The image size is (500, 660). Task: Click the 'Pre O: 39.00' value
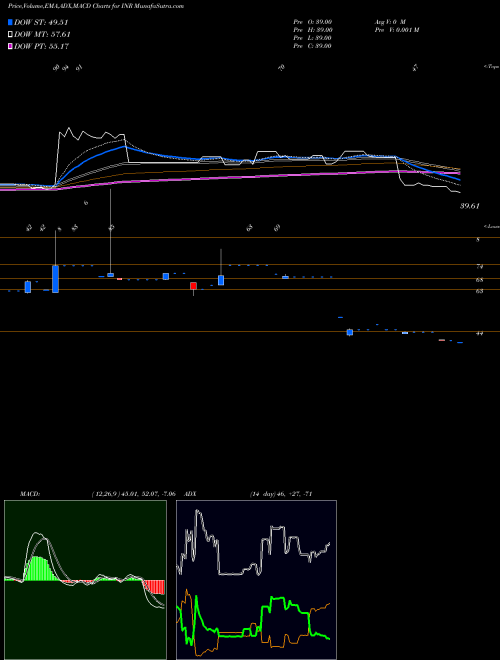click(x=312, y=22)
